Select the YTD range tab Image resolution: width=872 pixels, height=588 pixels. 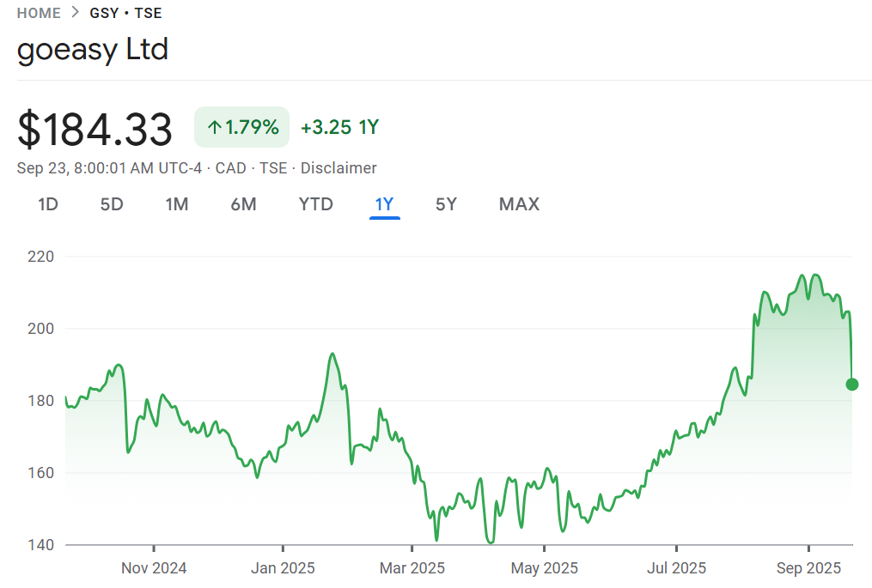tap(315, 204)
